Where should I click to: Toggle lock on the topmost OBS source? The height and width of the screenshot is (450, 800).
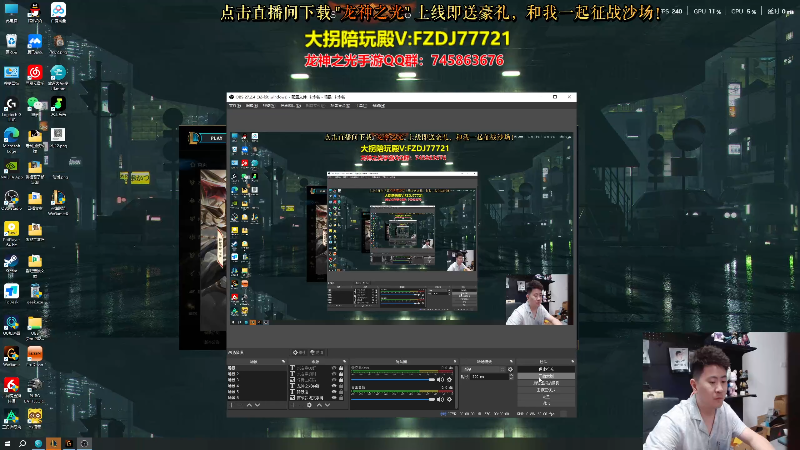[341, 368]
